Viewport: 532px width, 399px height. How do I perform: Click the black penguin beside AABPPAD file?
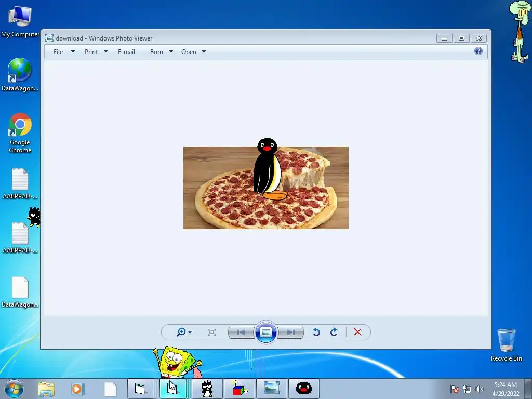(34, 217)
